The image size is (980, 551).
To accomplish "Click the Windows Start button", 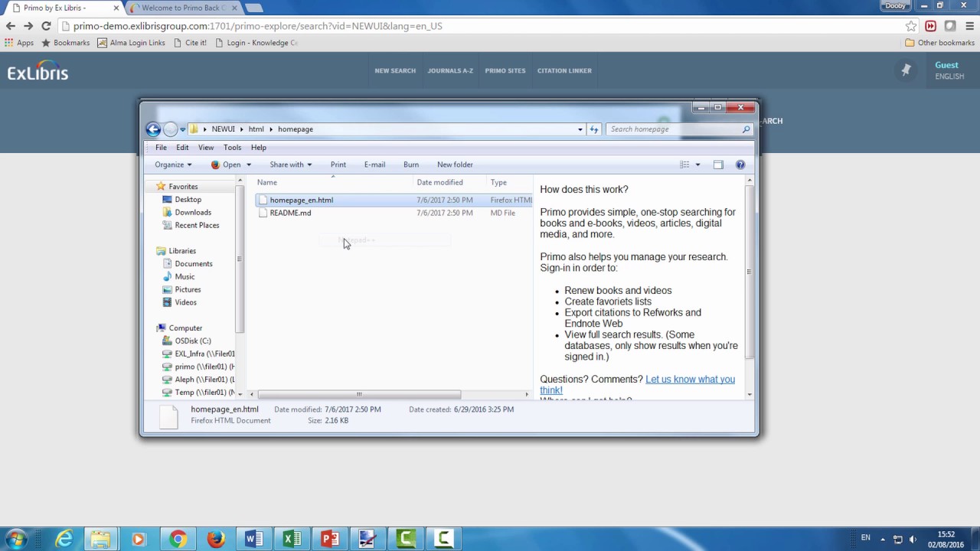I will pos(16,540).
